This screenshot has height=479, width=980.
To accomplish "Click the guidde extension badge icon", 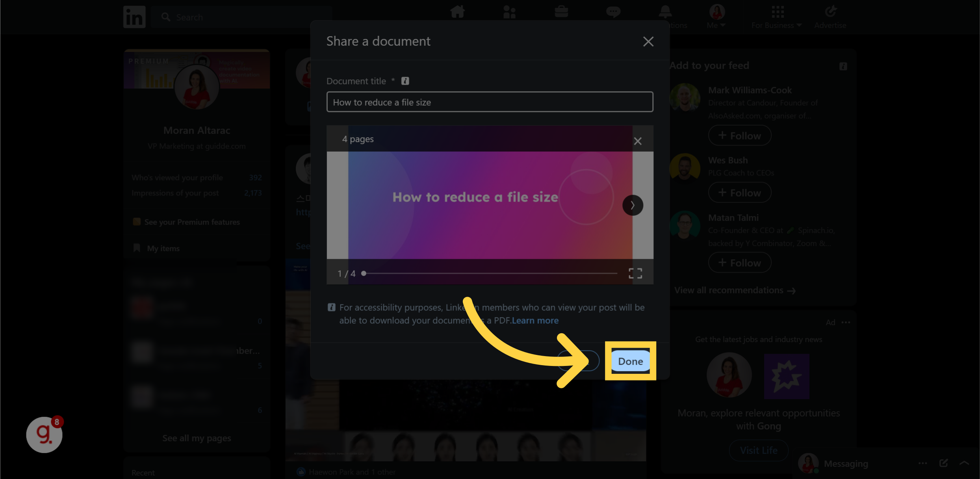I will pos(45,434).
